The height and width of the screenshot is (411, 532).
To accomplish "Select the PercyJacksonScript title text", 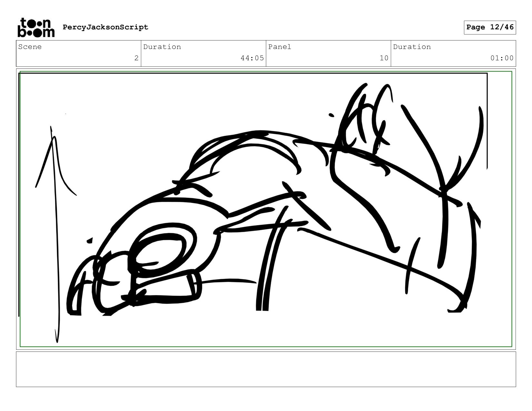I will [105, 27].
